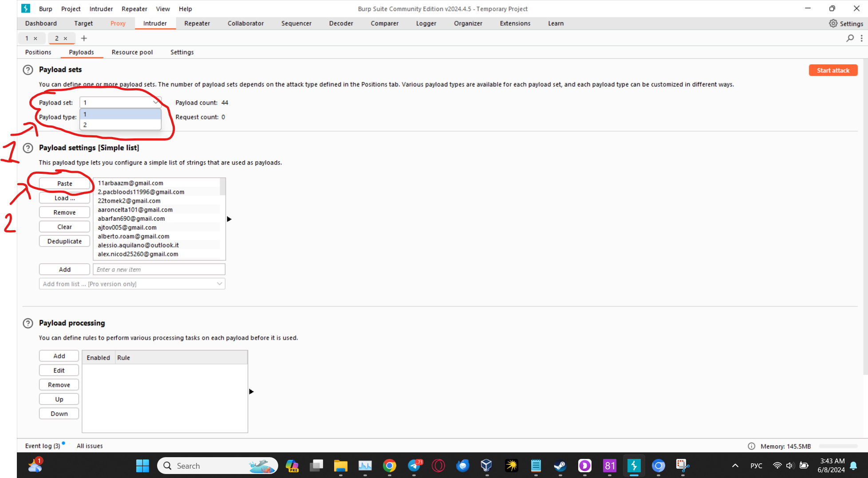868x478 pixels.
Task: Open help for Payload processing
Action: tap(28, 323)
